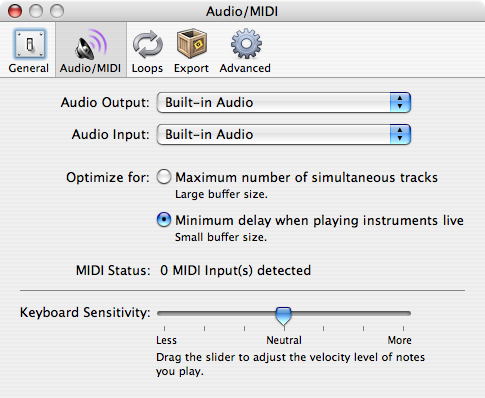Click the Keyboard Sensitivity slider thumb
485x398 pixels.
coord(283,316)
